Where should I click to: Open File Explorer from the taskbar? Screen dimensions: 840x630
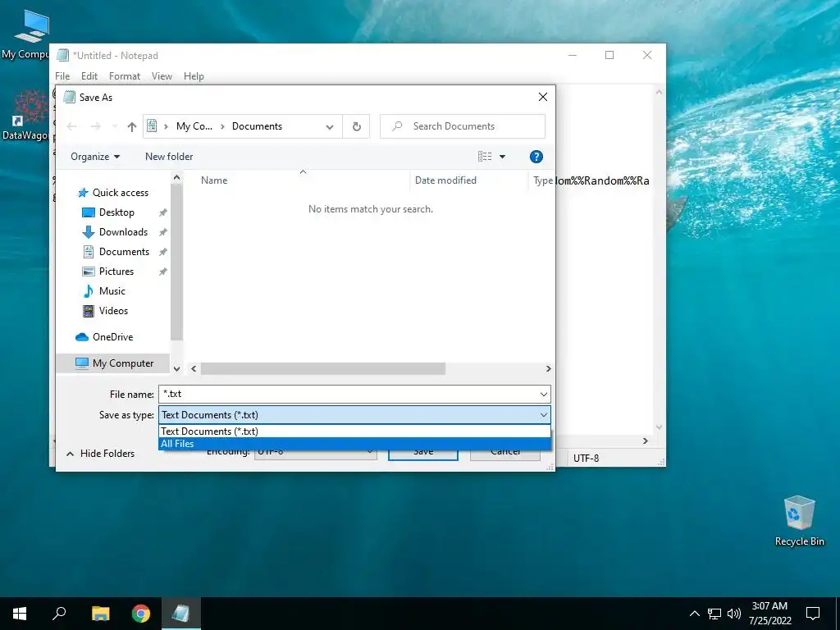(100, 614)
